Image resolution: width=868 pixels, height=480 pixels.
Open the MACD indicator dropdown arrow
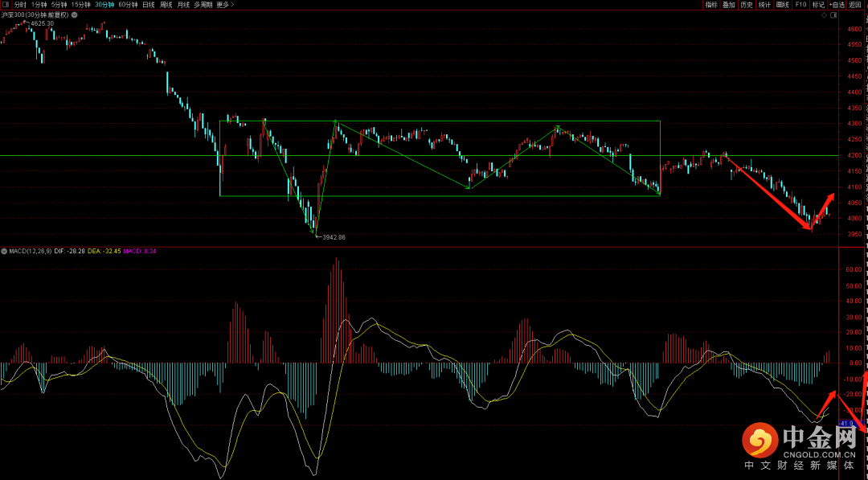pos(4,251)
